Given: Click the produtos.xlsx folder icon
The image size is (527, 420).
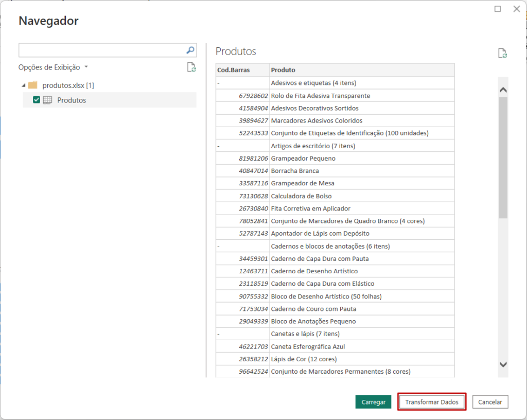Looking at the screenshot, I should tap(33, 85).
